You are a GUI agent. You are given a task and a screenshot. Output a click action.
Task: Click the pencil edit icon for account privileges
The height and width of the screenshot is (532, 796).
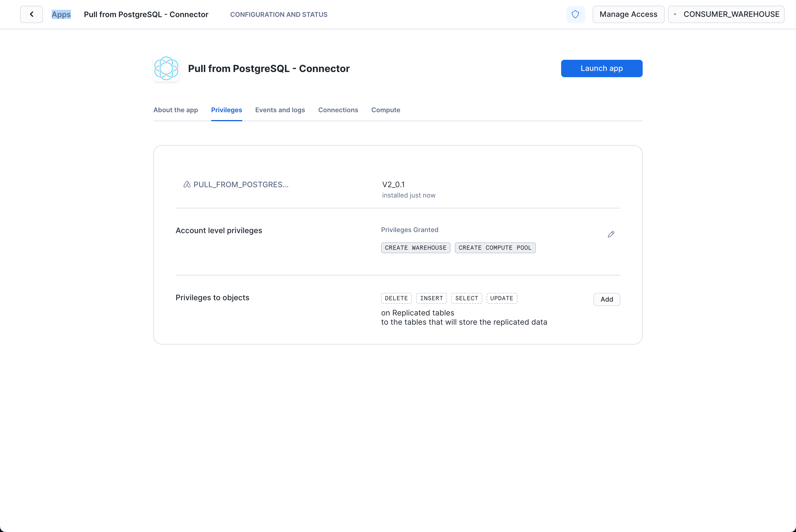[611, 234]
